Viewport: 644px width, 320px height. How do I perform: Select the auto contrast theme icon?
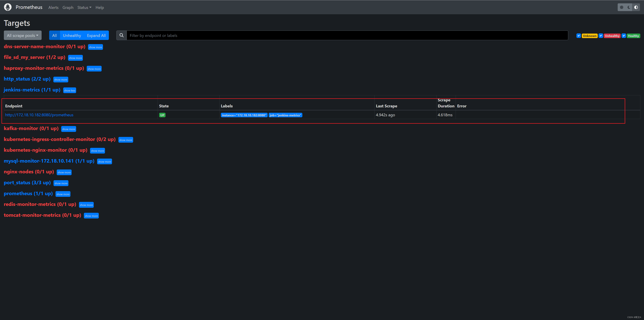tap(636, 7)
